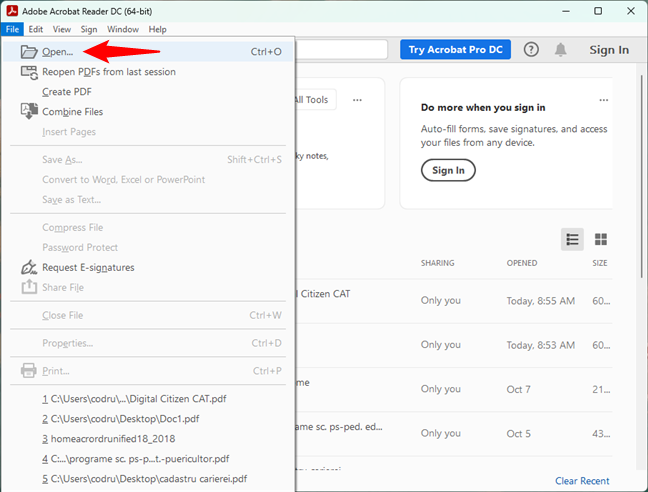The height and width of the screenshot is (492, 648).
Task: Click the SHARING column header
Action: pos(438,263)
